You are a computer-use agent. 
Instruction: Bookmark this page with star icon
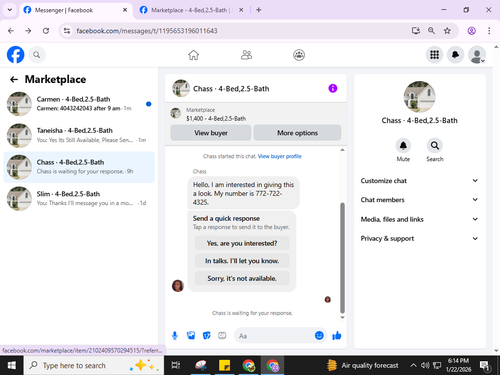coord(447,31)
